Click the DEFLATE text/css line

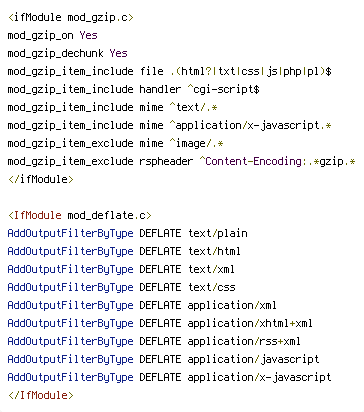[121, 287]
